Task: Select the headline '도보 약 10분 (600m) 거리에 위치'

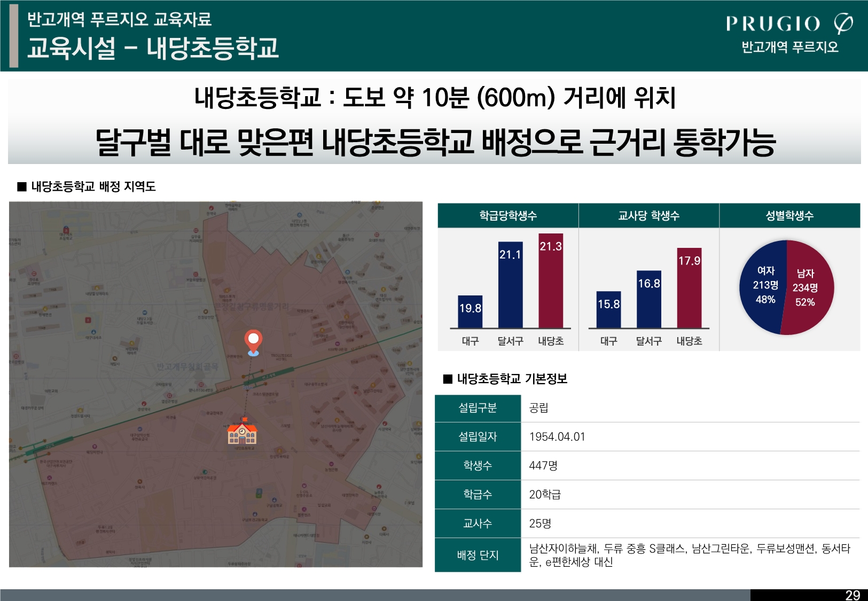Action: 509,98
